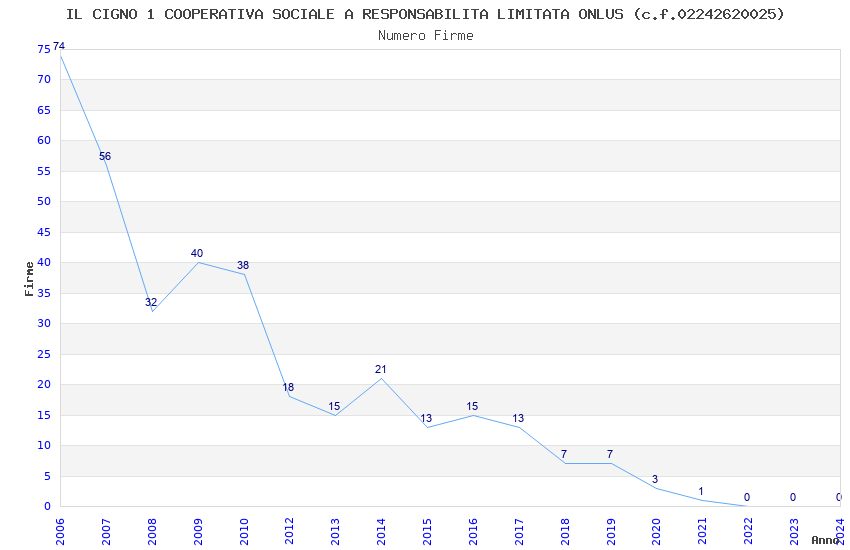Select the data label 7 above 2018
The image size is (850, 550).
pos(564,454)
